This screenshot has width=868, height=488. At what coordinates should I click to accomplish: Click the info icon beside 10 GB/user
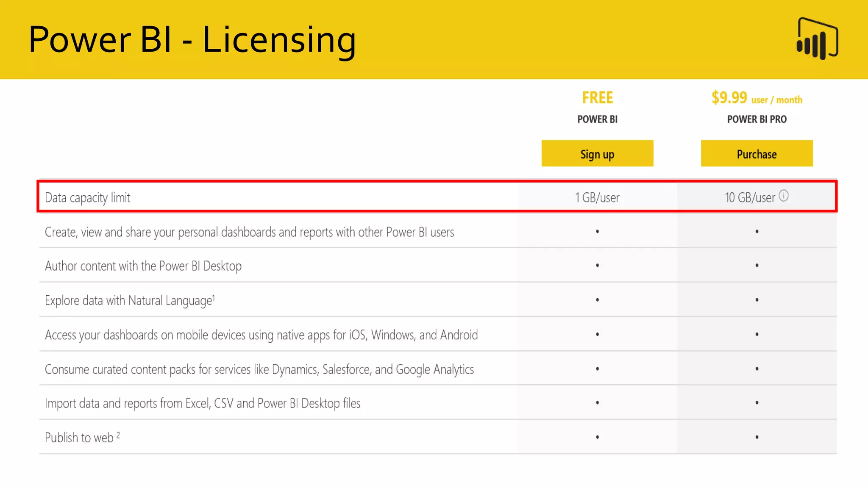(784, 196)
